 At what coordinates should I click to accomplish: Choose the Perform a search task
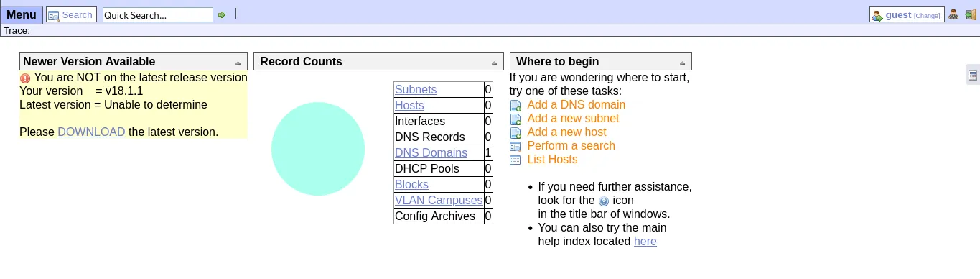coord(571,145)
